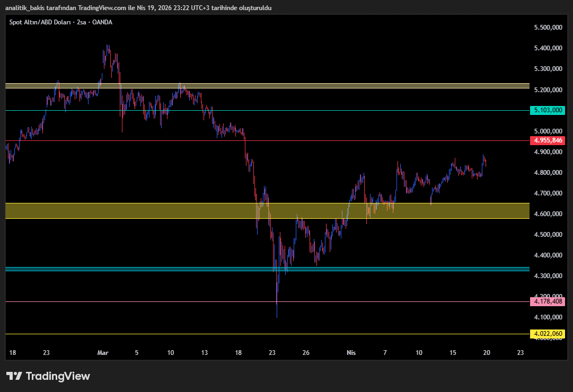This screenshot has height=392, width=573.
Task: Click the 4.600,000 price axis value
Action: click(548, 213)
